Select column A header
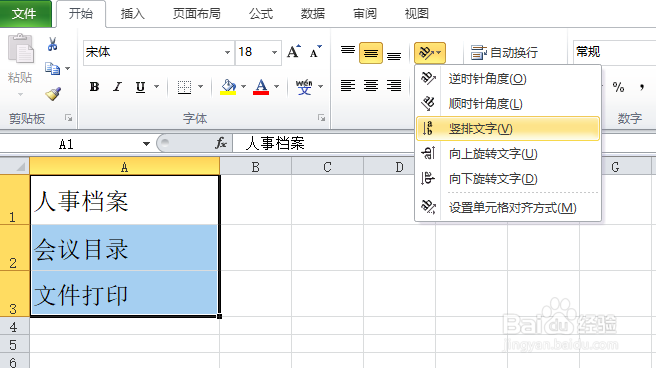Viewport: 656px width, 368px height. (124, 166)
